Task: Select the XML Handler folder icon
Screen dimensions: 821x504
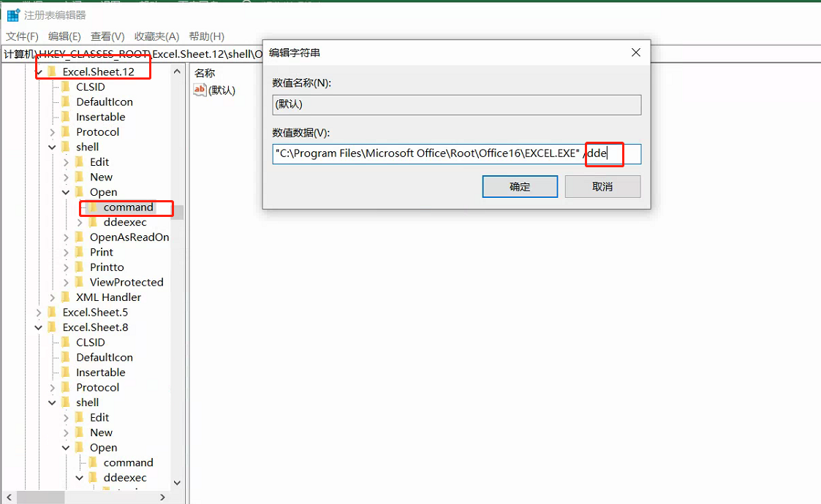Action: tap(66, 297)
